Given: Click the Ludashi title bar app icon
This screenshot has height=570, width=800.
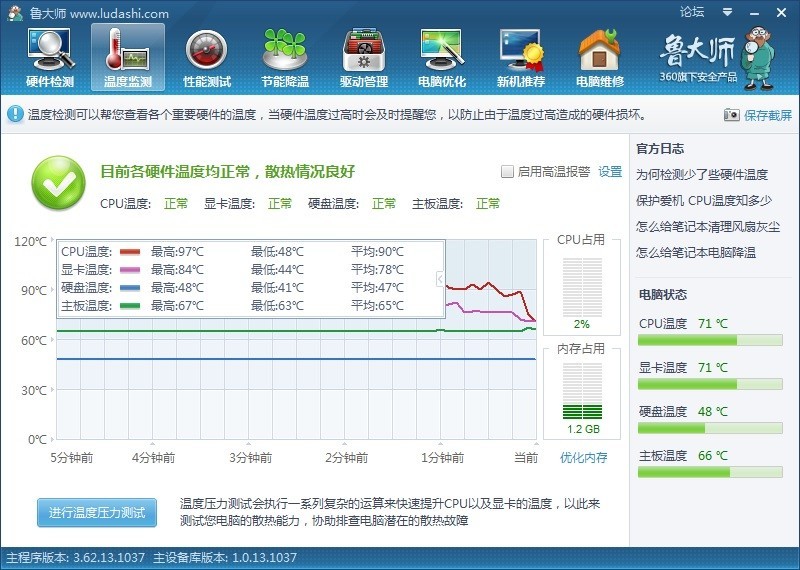Looking at the screenshot, I should click(15, 13).
